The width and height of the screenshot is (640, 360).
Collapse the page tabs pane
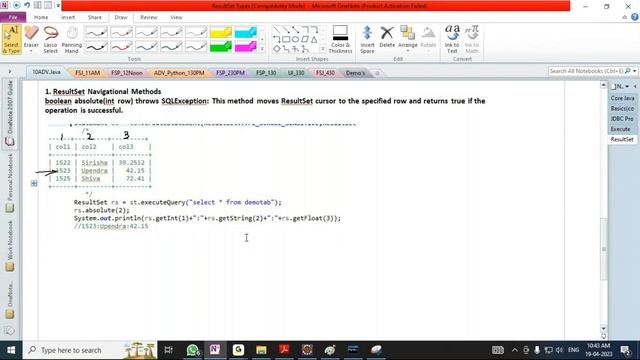[x=635, y=87]
